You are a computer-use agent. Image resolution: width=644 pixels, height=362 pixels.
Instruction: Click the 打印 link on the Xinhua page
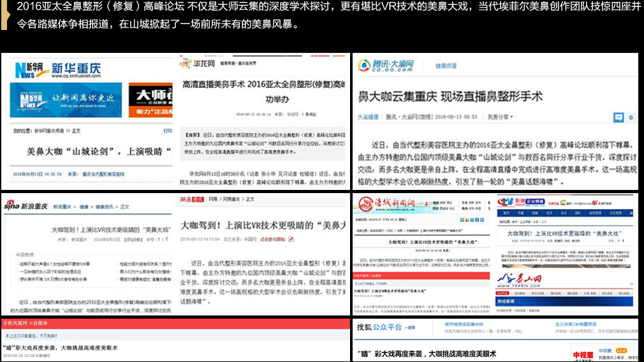[x=168, y=131]
